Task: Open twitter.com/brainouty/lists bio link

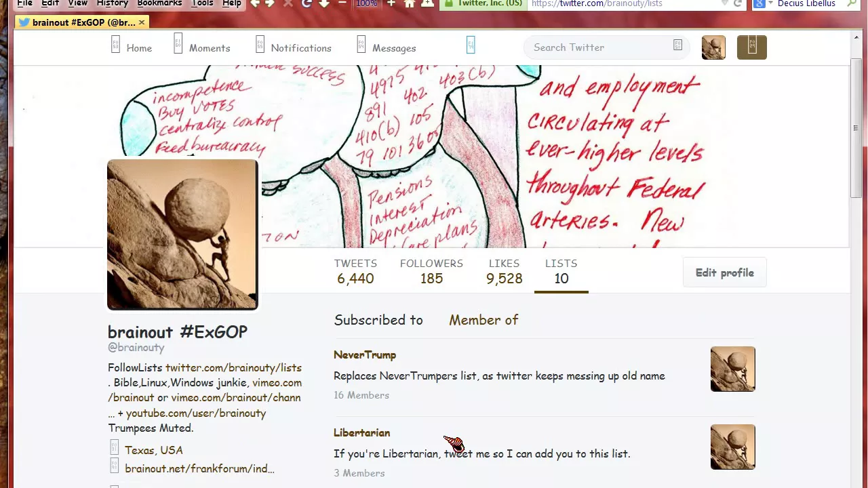Action: (233, 367)
